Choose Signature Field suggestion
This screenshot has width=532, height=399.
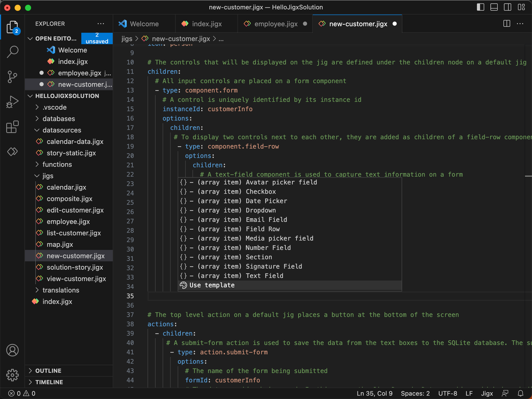[290, 267]
